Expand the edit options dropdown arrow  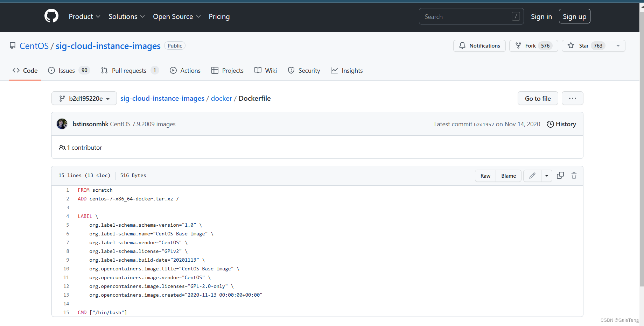pos(547,176)
